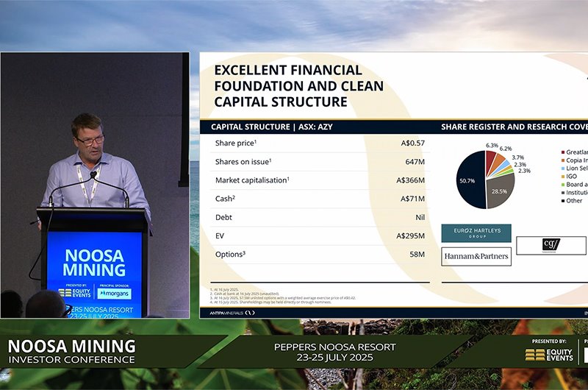Click the 'Options' row label
This screenshot has width=588, height=390.
pyautogui.click(x=230, y=254)
